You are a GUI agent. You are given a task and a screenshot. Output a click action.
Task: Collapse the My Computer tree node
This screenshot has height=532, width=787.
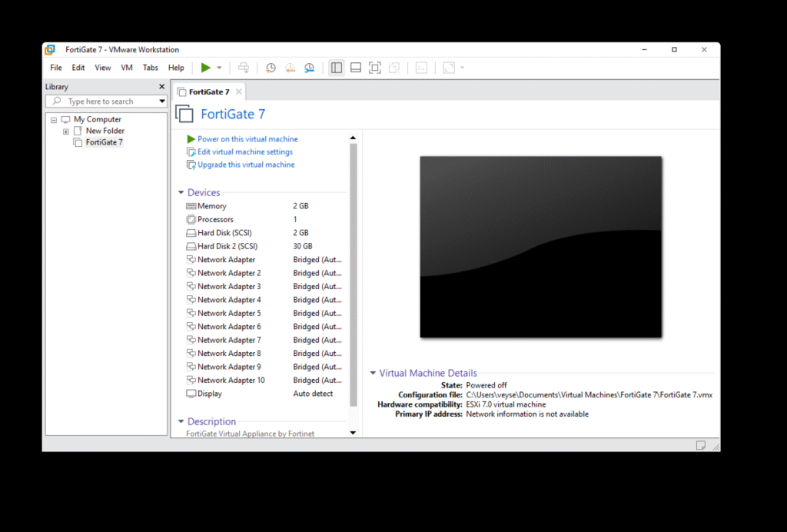54,120
